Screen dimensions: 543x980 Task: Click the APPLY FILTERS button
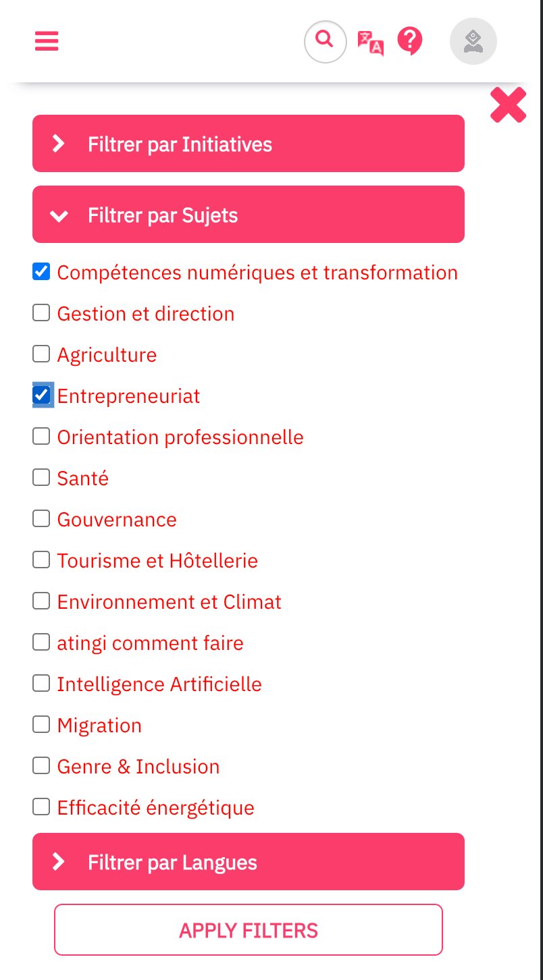(249, 930)
